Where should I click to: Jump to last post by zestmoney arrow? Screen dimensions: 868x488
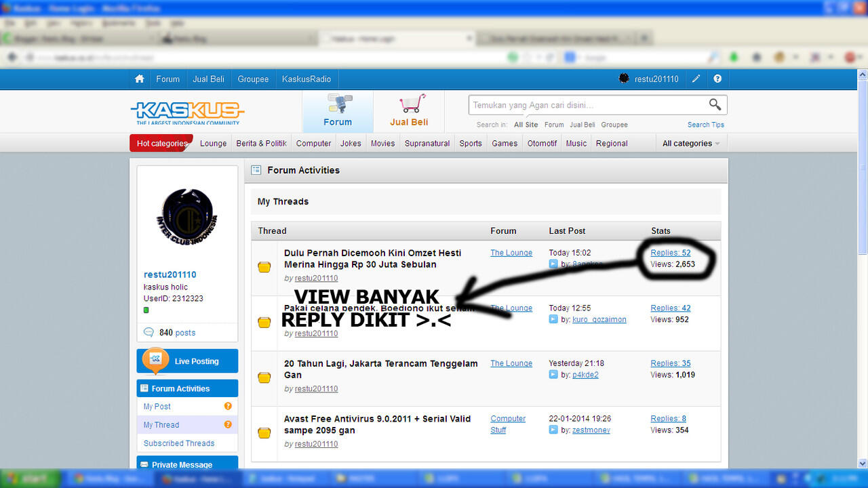click(x=553, y=430)
